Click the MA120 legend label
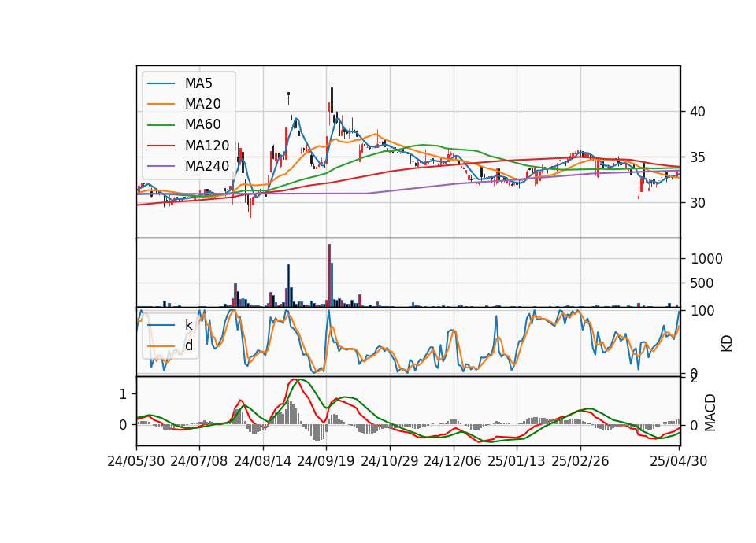Image resolution: width=756 pixels, height=543 pixels. click(207, 146)
